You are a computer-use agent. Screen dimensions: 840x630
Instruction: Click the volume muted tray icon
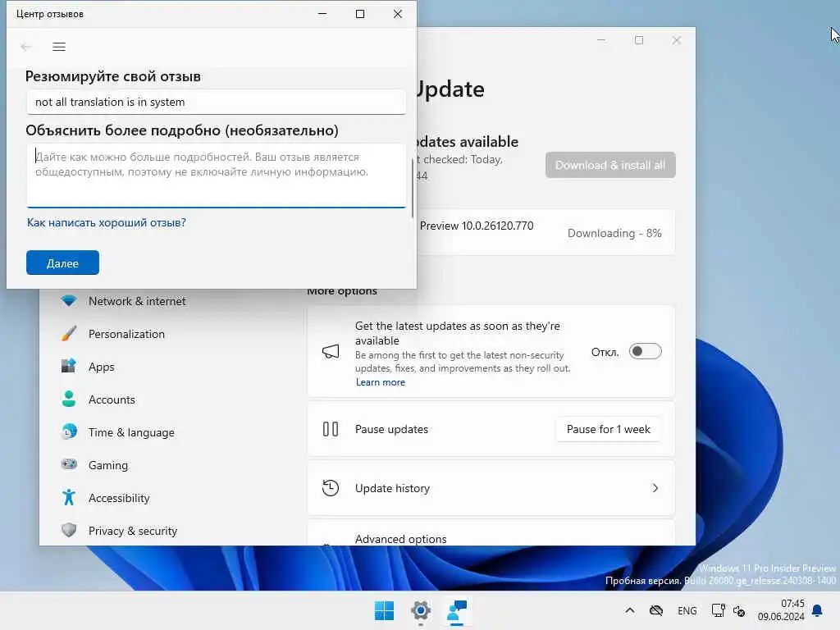(x=739, y=610)
